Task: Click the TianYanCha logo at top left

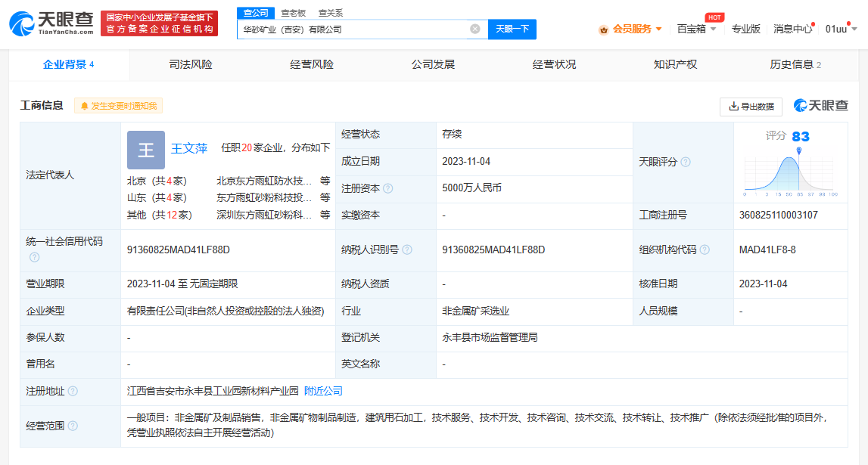Action: pos(51,23)
